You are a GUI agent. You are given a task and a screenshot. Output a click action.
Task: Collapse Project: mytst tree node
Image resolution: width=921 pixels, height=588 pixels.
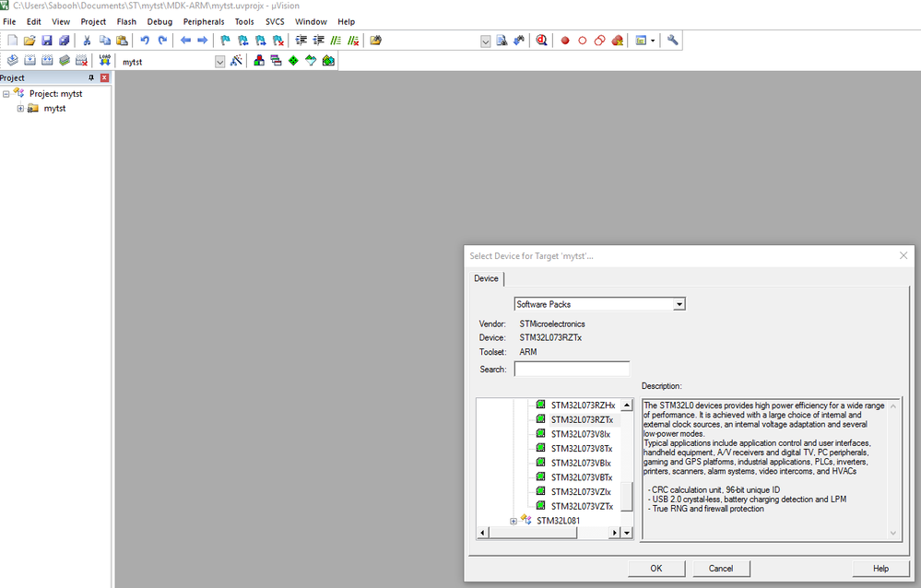[x=6, y=94]
